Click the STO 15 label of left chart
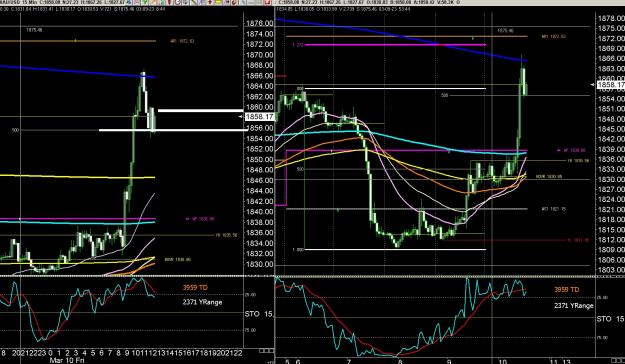Screen dimensions: 625x364 259,314
